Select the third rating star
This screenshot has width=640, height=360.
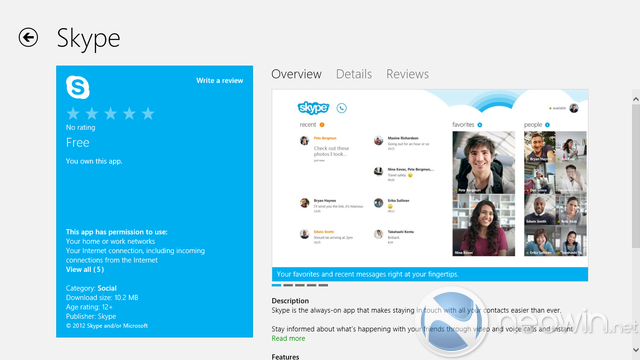point(111,113)
